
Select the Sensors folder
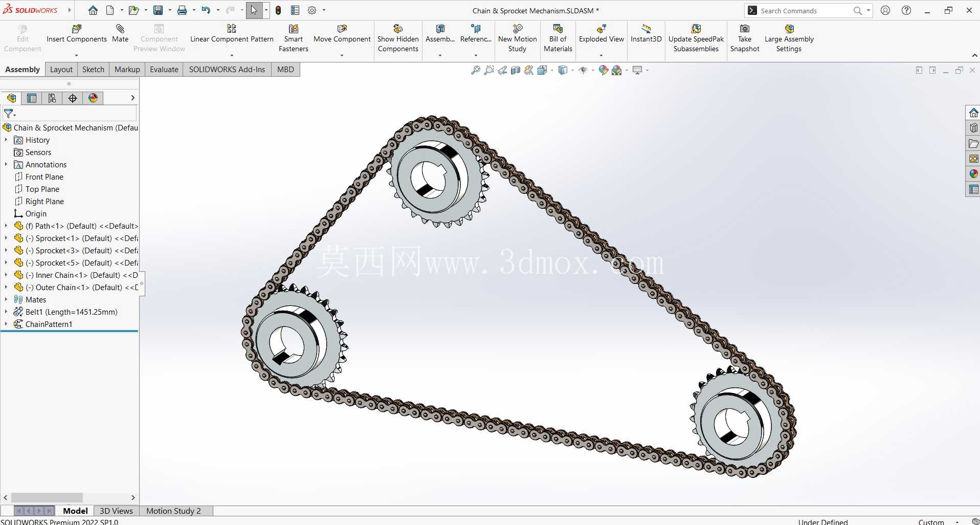[x=38, y=152]
